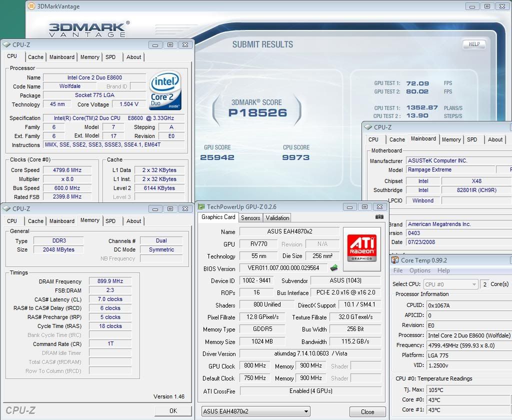Click the GPU-Z camera screenshot icon
512x420 pixels.
(x=379, y=217)
